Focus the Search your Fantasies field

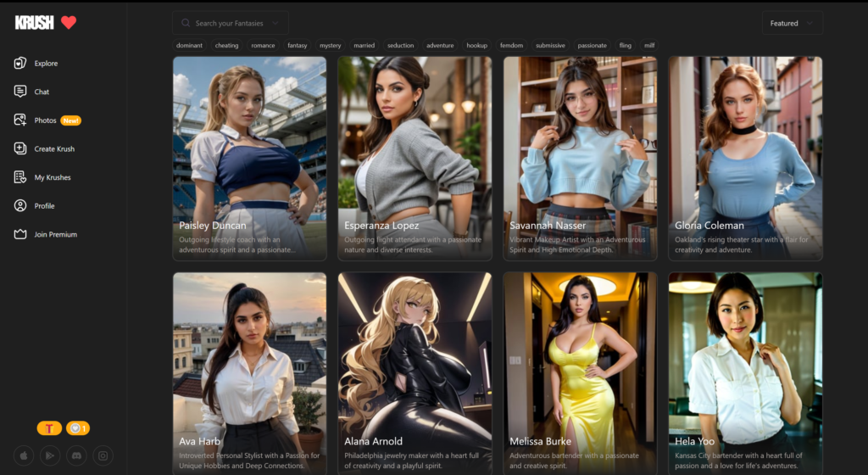(x=231, y=23)
